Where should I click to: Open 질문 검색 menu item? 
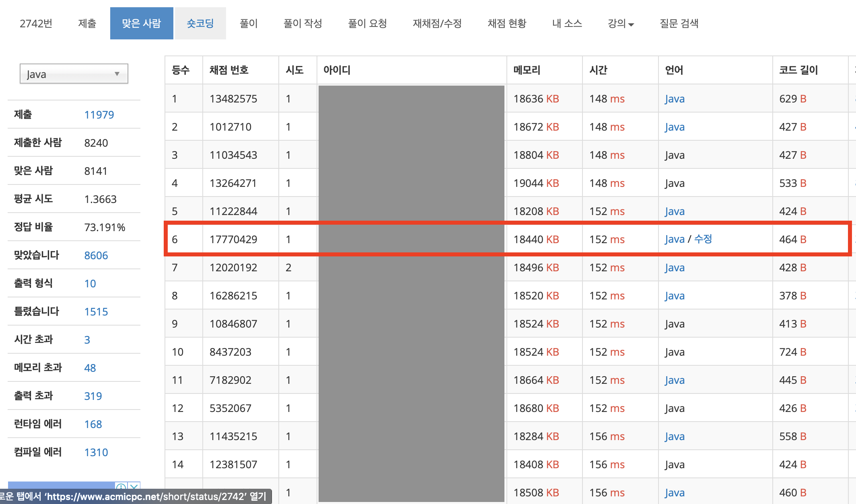(679, 24)
